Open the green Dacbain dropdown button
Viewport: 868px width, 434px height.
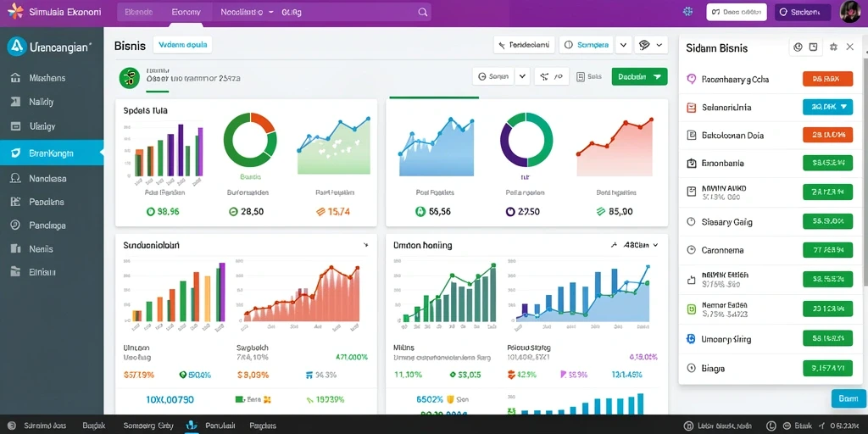pyautogui.click(x=639, y=77)
